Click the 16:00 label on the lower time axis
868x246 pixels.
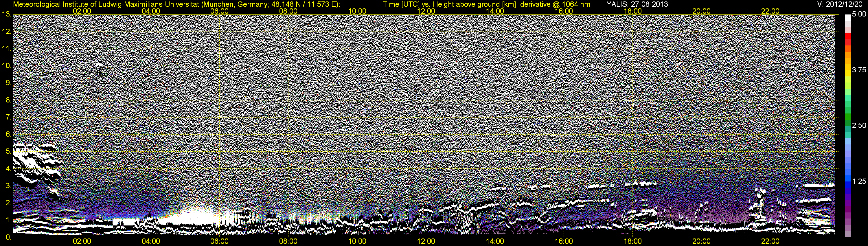564,241
